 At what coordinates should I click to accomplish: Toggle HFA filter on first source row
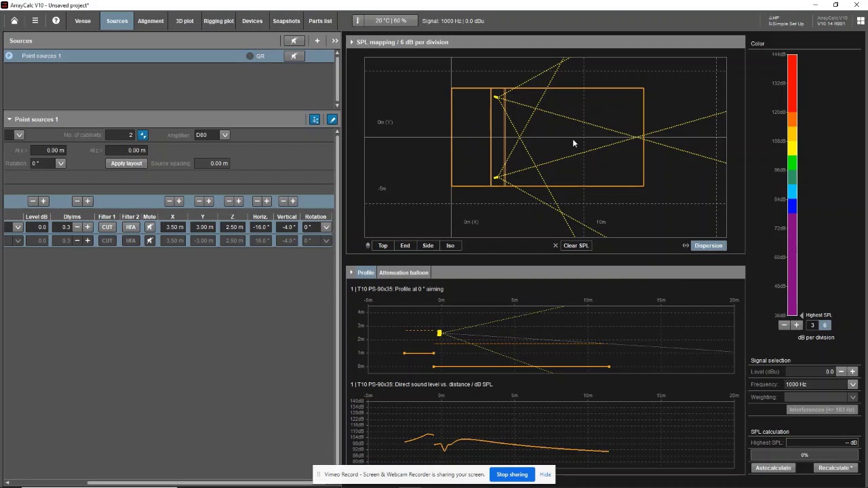point(131,227)
